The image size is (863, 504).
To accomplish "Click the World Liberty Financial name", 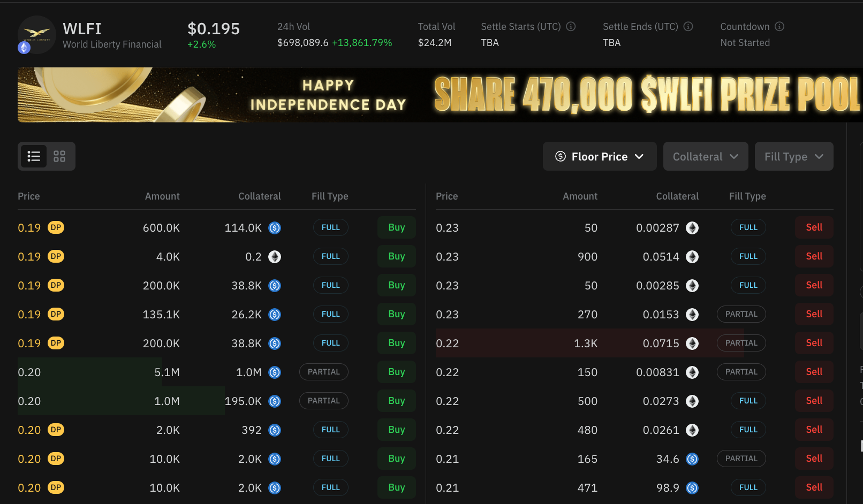I will (x=112, y=44).
